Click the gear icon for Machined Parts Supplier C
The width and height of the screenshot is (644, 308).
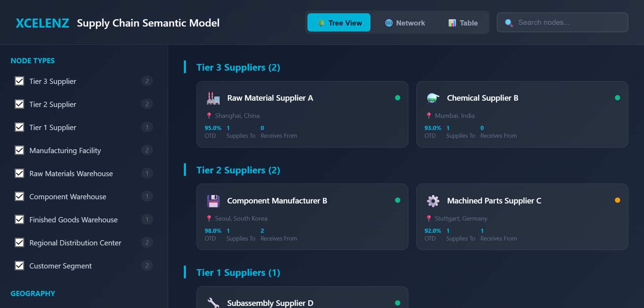(433, 201)
